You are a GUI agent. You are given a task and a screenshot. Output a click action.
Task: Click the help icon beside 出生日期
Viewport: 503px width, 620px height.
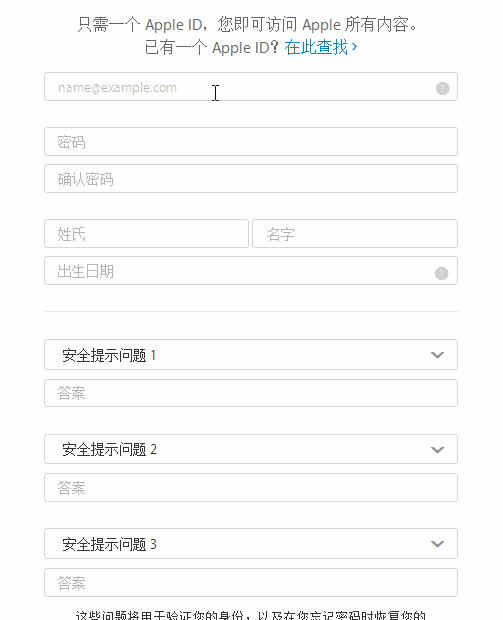tap(441, 273)
